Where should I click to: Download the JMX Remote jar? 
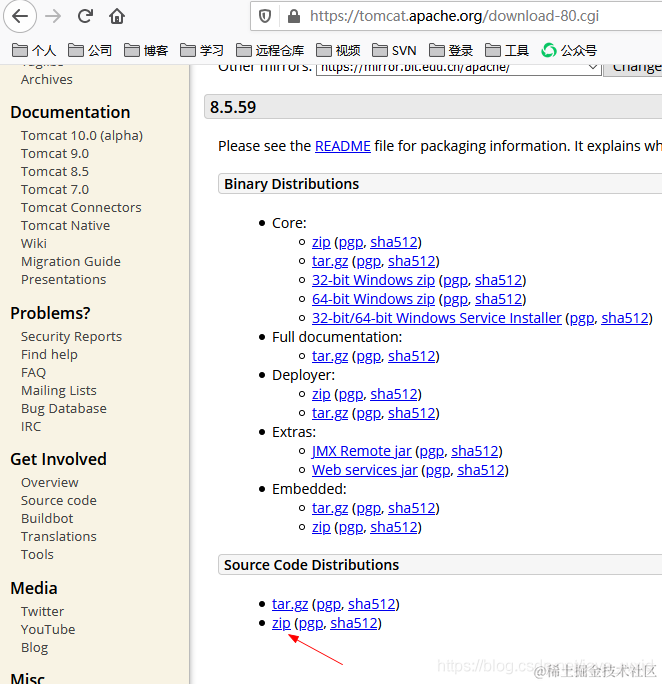[x=362, y=451]
